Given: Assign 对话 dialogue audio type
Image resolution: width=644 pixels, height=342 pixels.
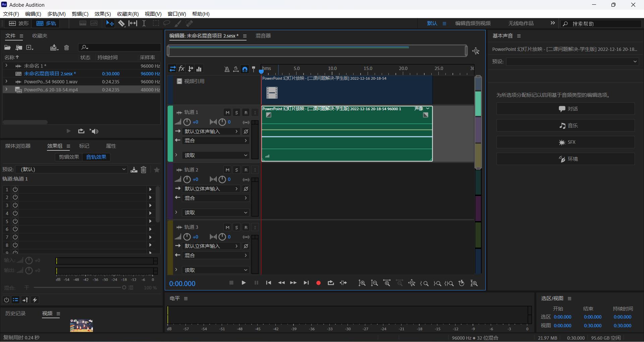Looking at the screenshot, I should click(x=566, y=109).
